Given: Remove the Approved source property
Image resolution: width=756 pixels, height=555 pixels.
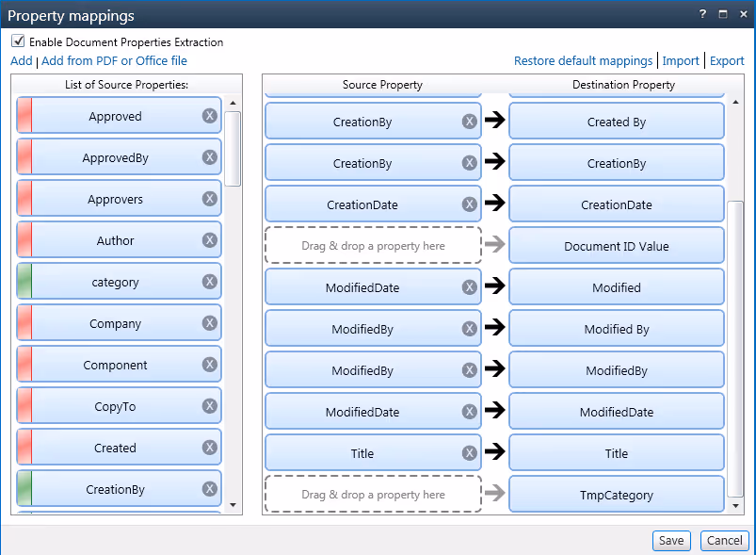Looking at the screenshot, I should coord(209,115).
